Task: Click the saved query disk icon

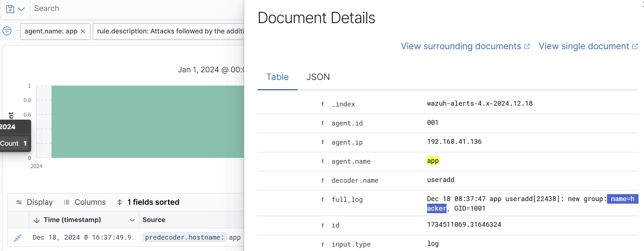Action: [x=10, y=9]
